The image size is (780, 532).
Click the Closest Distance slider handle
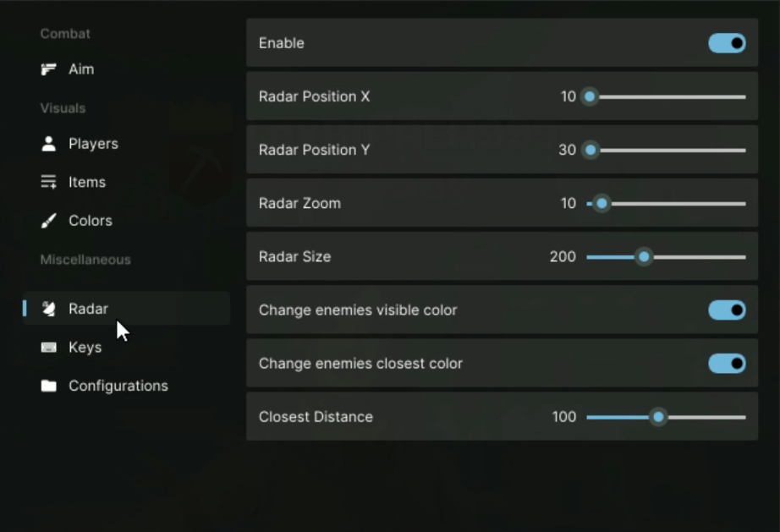658,417
